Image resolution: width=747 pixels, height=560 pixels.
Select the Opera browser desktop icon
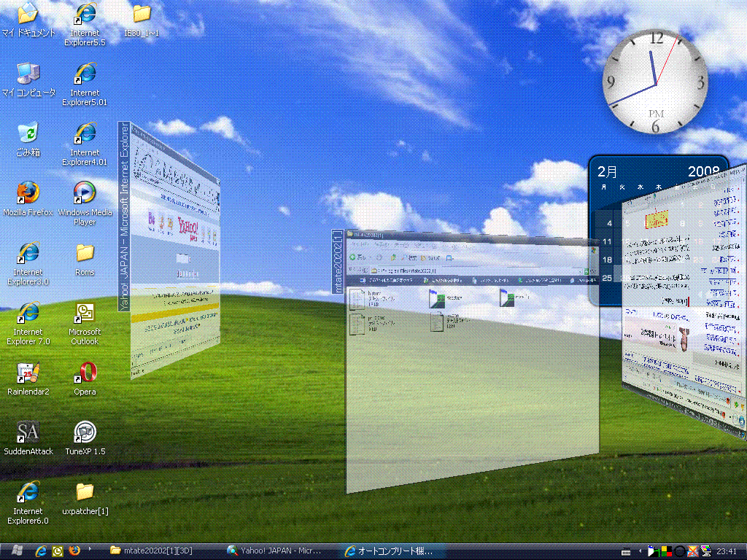point(85,373)
